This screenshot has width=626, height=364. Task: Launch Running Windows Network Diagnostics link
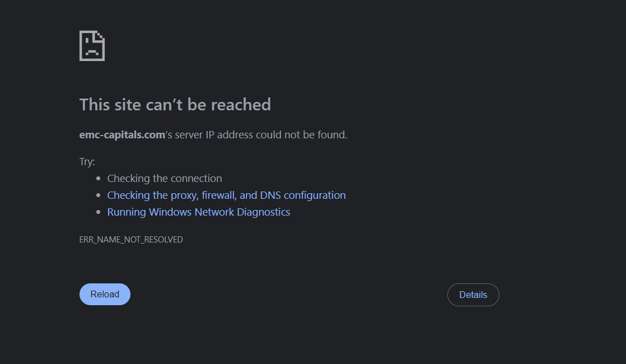[x=198, y=212]
